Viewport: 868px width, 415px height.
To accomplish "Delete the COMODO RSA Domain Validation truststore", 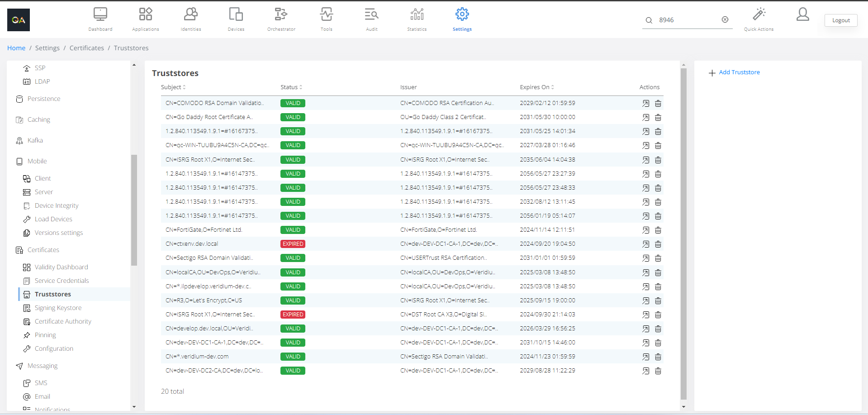I will coord(658,104).
